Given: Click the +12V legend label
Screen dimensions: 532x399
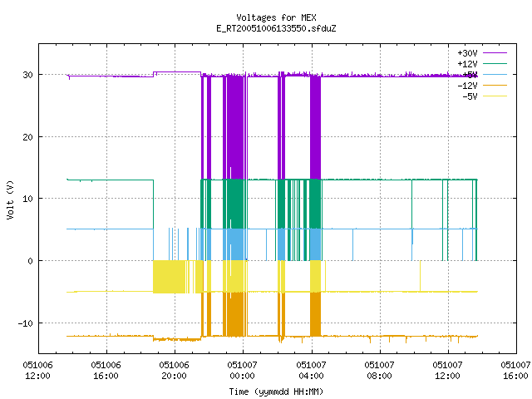Looking at the screenshot, I should pyautogui.click(x=467, y=64).
